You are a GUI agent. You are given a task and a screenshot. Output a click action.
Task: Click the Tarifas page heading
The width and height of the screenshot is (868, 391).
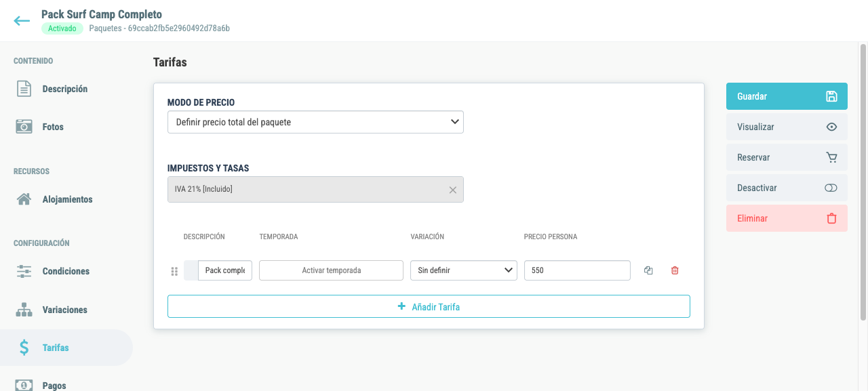point(170,62)
